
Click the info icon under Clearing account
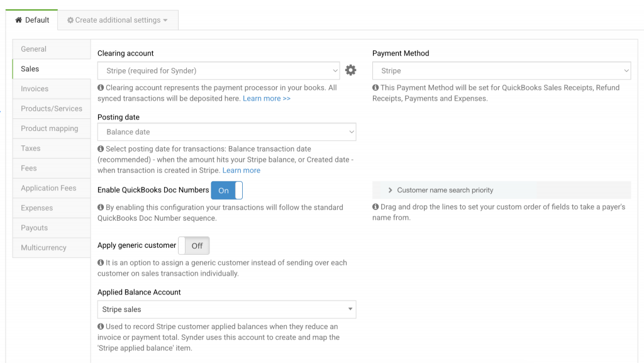coord(101,88)
